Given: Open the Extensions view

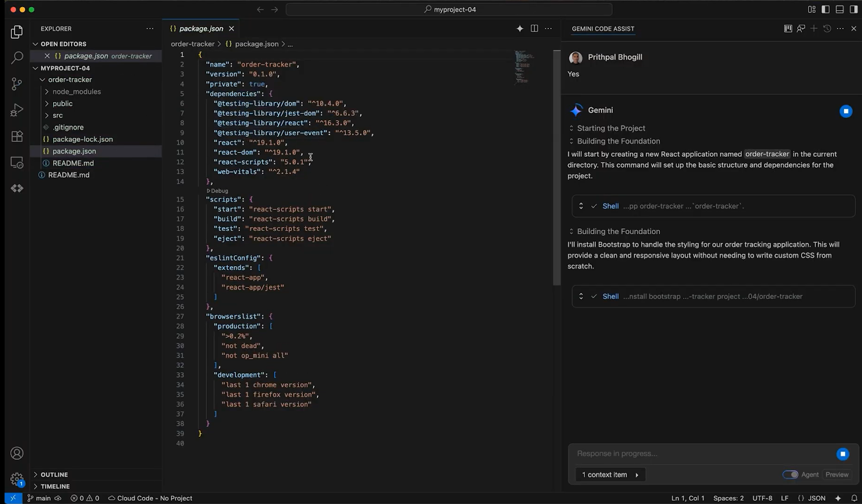Looking at the screenshot, I should [17, 136].
